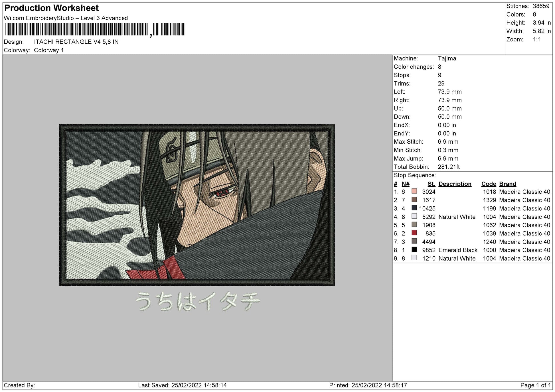Click the Left value 73.9 mm

(x=450, y=92)
